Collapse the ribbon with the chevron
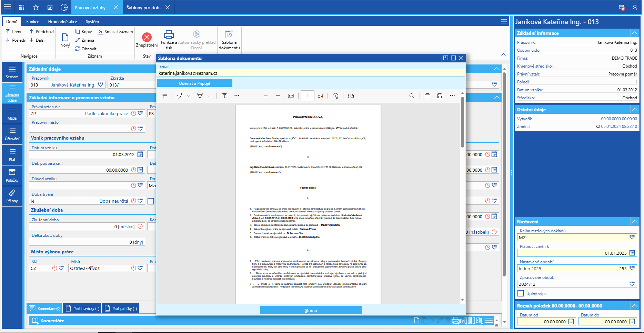644x333 pixels. tap(503, 54)
